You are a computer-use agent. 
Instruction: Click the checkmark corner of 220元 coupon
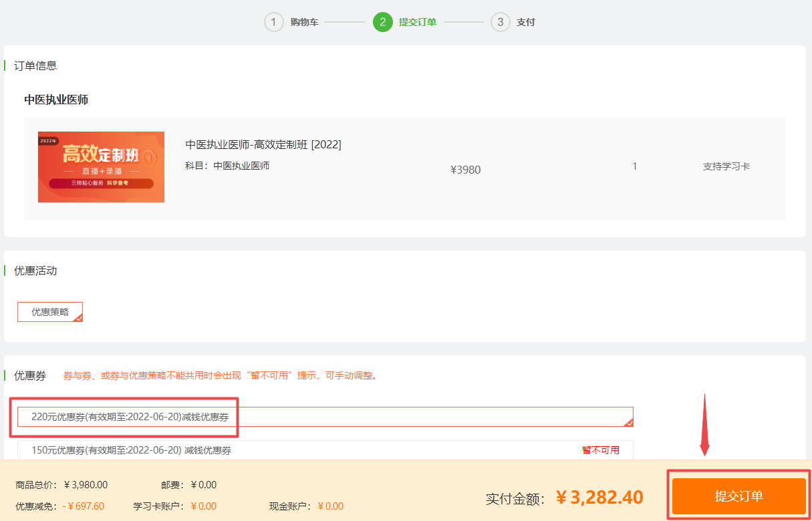[x=629, y=422]
